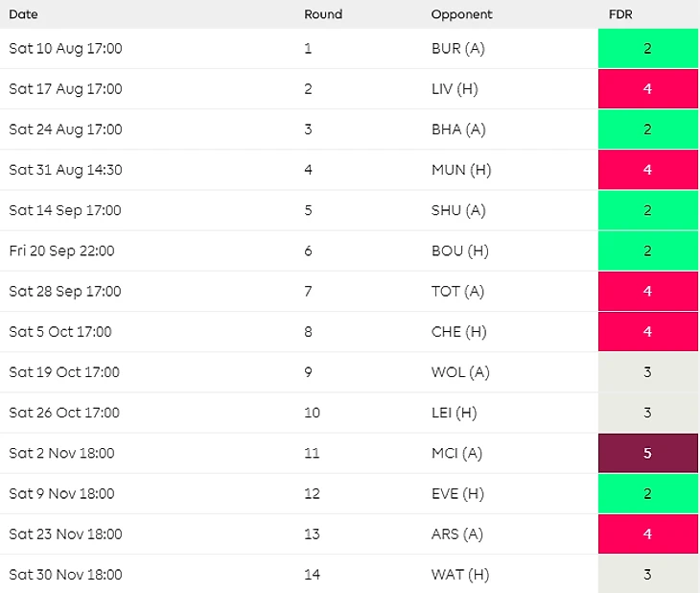Click the Sat 14 Sep 17:00 date cell

[x=65, y=210]
